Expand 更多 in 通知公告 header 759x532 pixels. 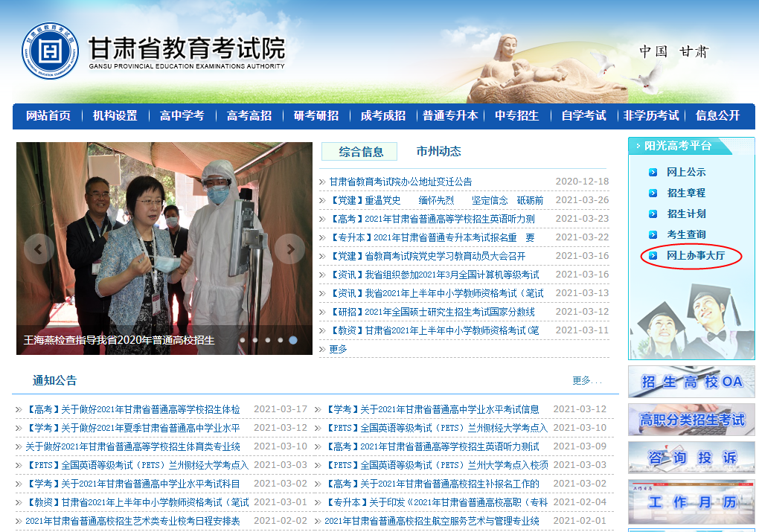coord(586,381)
